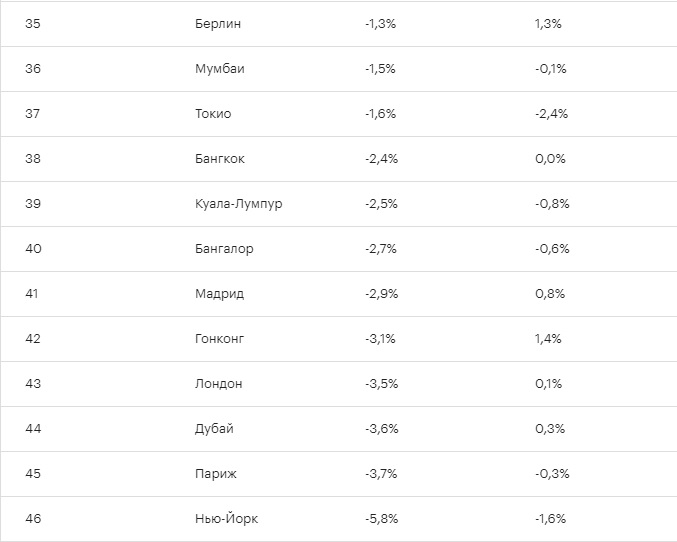677x542 pixels.
Task: Click the Бангалор city cell
Action: [x=224, y=249]
